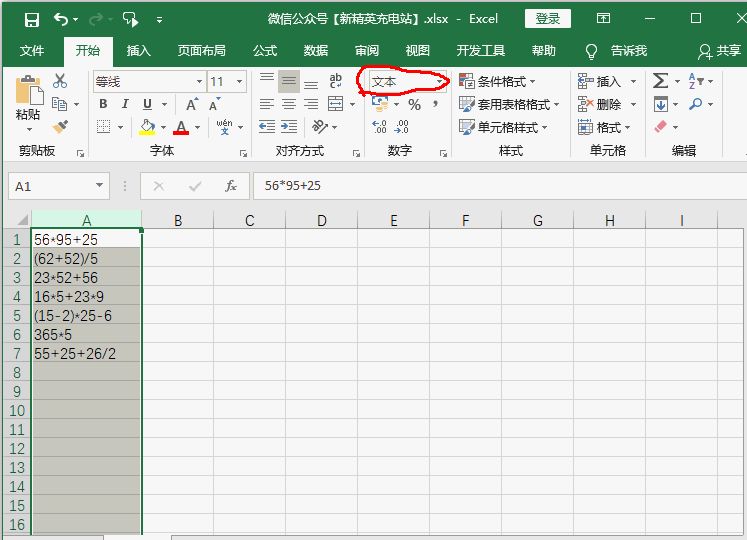747x540 pixels.
Task: Toggle middle vertical alignment
Action: pos(289,81)
